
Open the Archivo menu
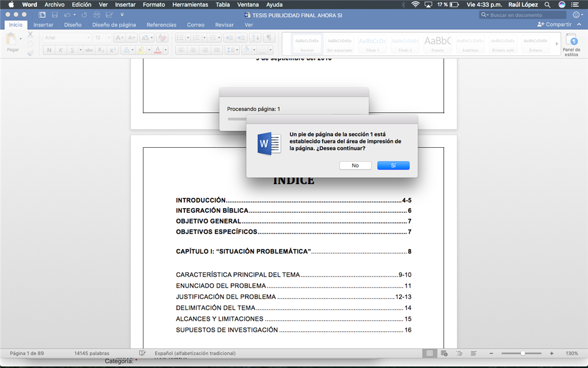[x=55, y=5]
